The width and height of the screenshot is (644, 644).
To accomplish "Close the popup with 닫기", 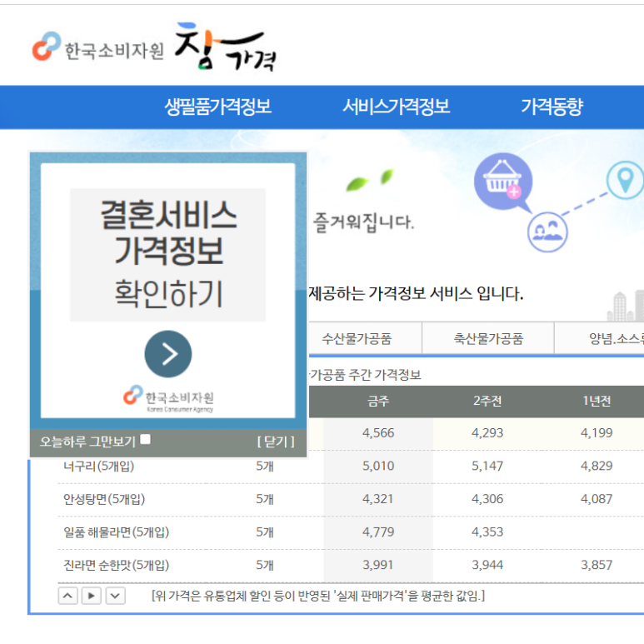I will (x=276, y=442).
